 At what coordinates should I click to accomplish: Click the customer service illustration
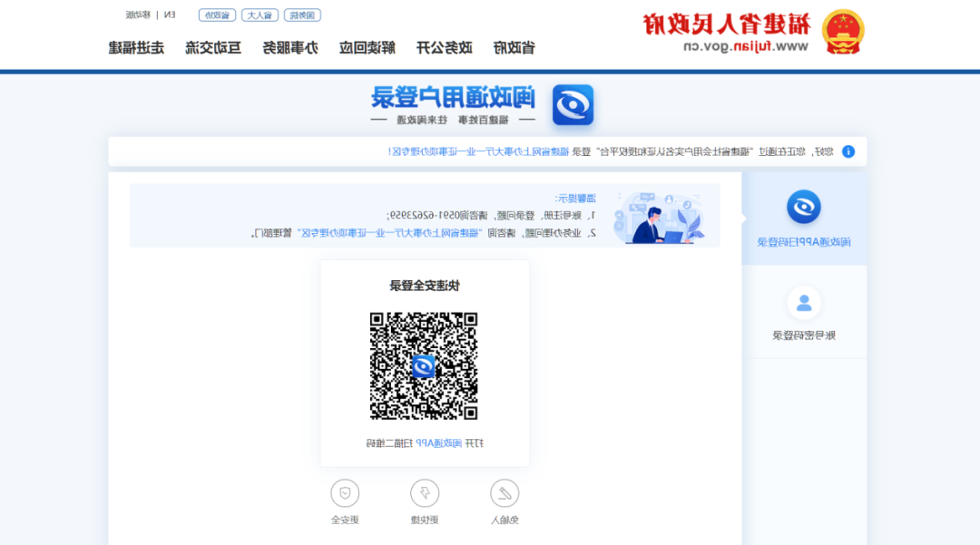pyautogui.click(x=660, y=218)
